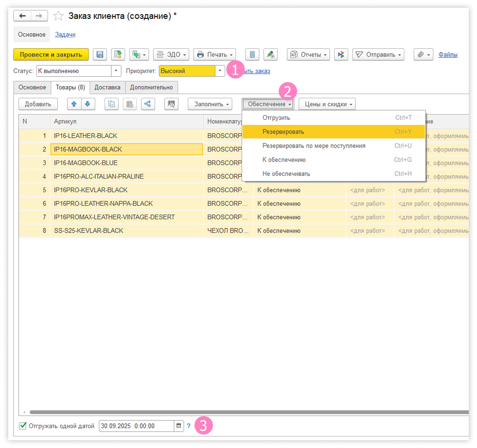The width and height of the screenshot is (477, 448).
Task: Switch to the Доставка tab
Action: 108,88
